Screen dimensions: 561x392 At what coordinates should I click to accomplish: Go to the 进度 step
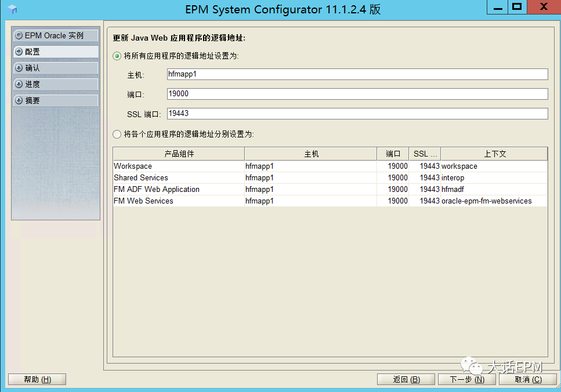click(x=56, y=85)
